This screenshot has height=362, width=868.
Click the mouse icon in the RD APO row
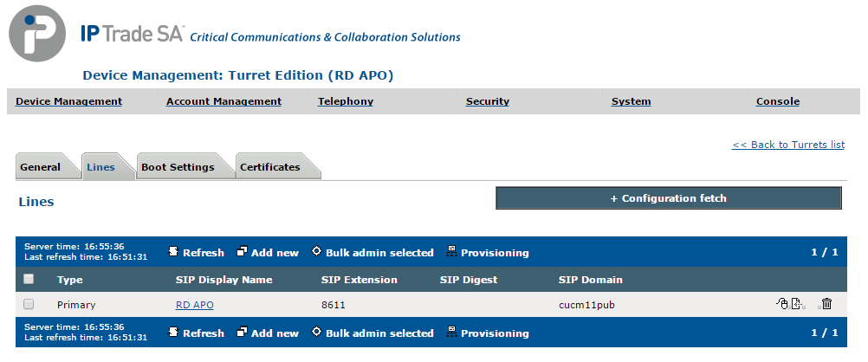(x=782, y=304)
